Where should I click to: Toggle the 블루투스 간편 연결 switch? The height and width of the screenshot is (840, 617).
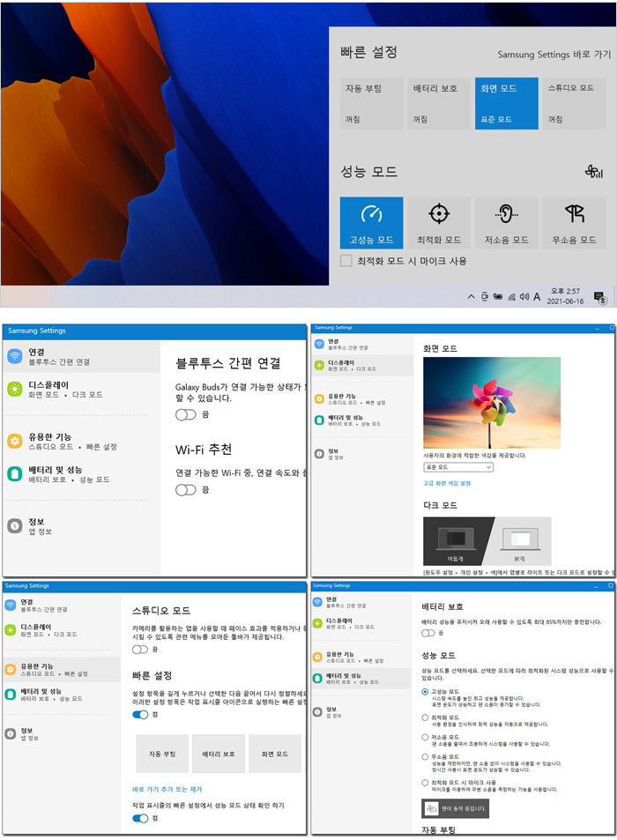point(185,414)
